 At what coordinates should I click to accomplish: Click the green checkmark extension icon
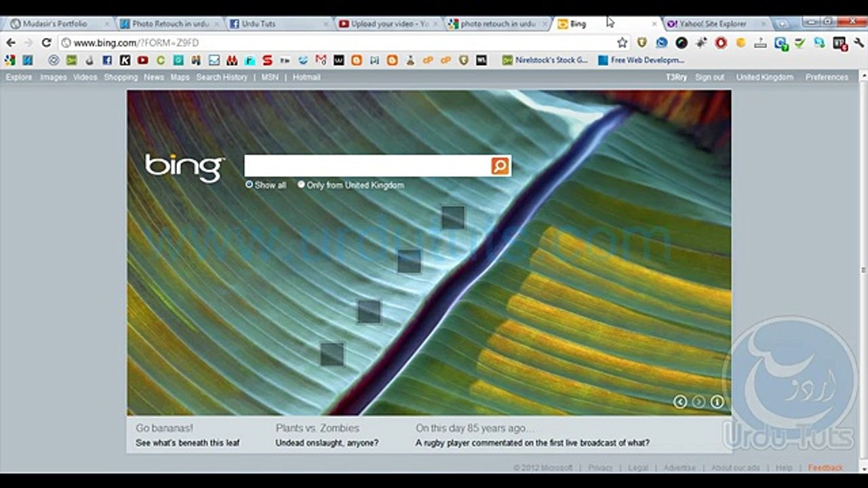pyautogui.click(x=800, y=43)
